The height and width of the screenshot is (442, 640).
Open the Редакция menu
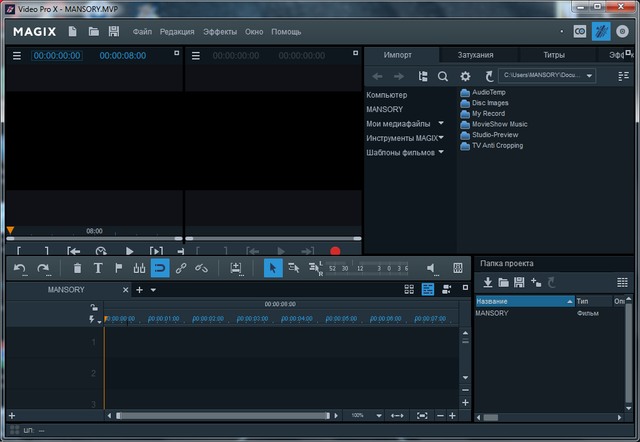click(177, 32)
